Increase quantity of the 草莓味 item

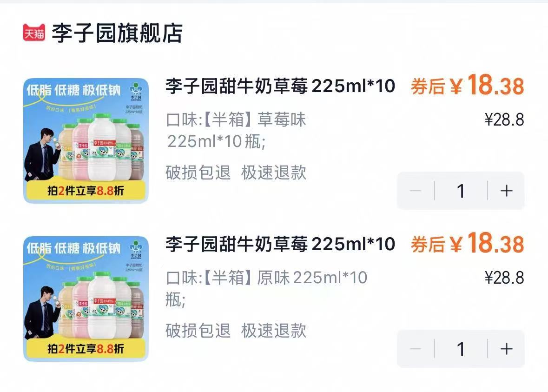[506, 191]
